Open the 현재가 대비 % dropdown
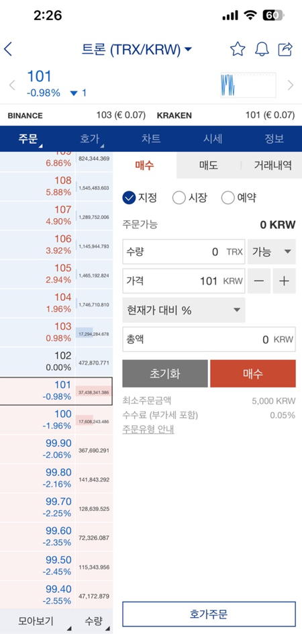Screen dimensions: 302x644 [184, 310]
